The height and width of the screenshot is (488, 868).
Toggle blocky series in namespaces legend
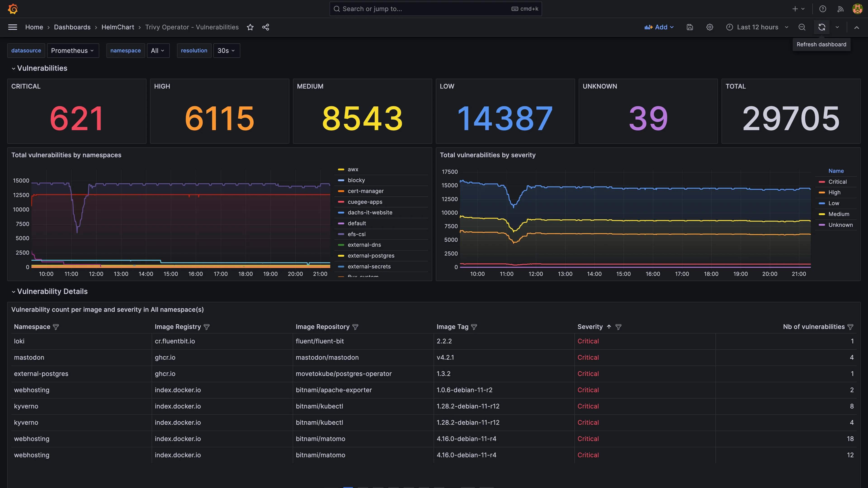click(x=356, y=180)
